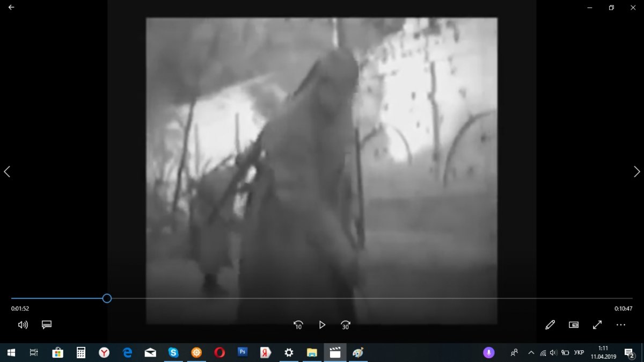
Task: Open the Mail app from the taskbar
Action: [x=150, y=353]
